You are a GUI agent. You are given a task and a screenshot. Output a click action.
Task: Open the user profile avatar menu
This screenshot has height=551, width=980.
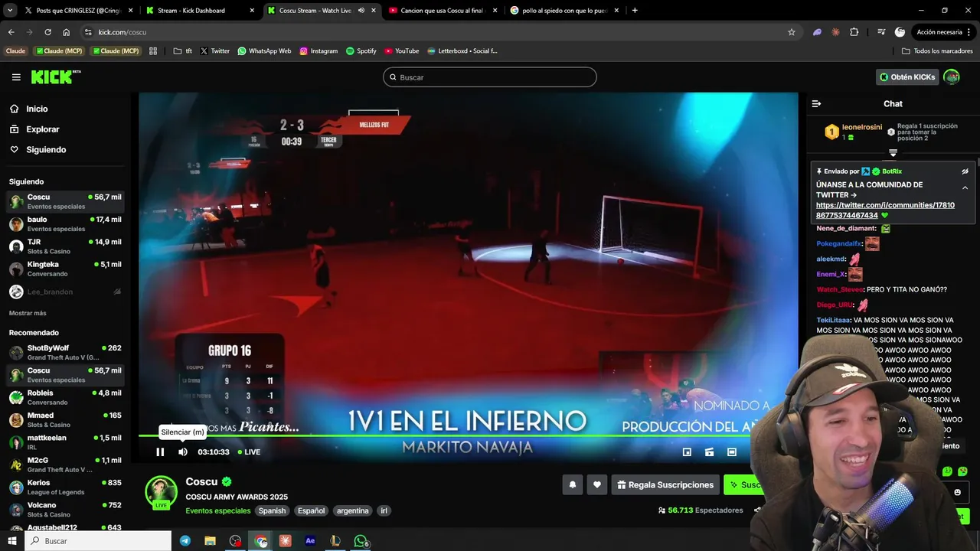(952, 77)
